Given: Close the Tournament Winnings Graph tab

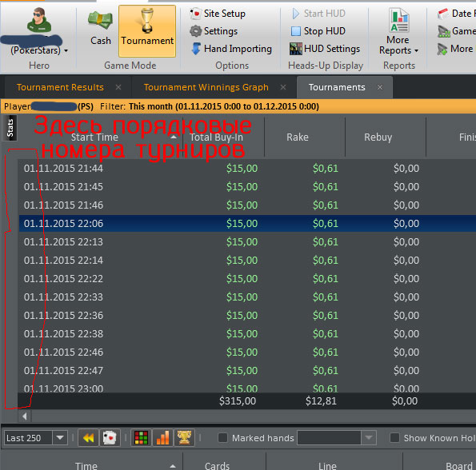Looking at the screenshot, I should point(283,87).
